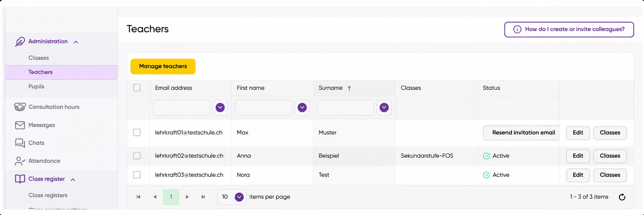Go to the next page of teachers
The image size is (644, 215).
click(187, 197)
